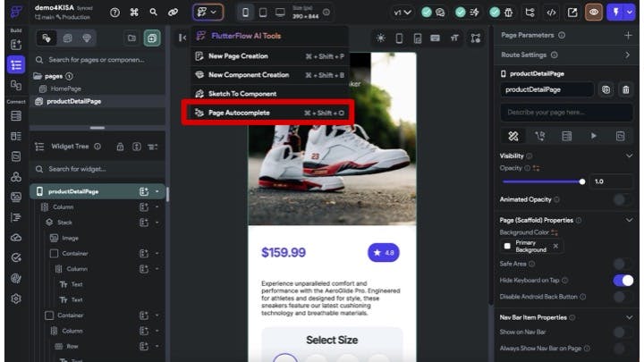Adjust the Opacity slider handle
644x362 pixels.
[x=582, y=181]
